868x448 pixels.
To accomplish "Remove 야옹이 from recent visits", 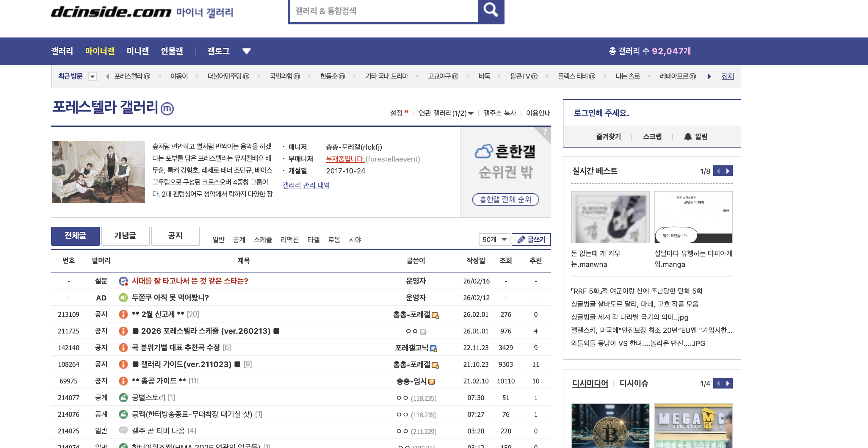I will [197, 76].
